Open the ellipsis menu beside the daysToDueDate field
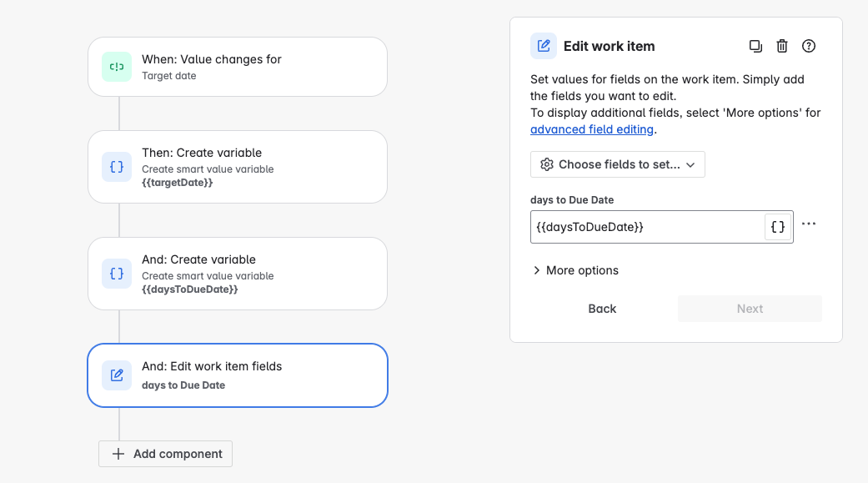The image size is (868, 483). pos(808,224)
